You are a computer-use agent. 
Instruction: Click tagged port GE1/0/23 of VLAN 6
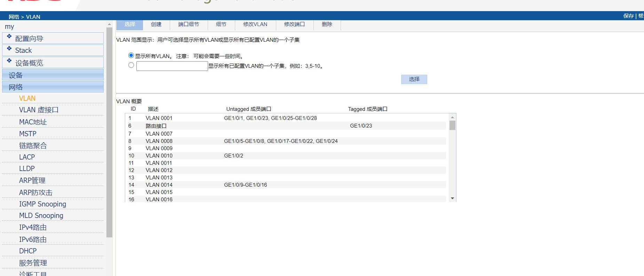(x=361, y=126)
